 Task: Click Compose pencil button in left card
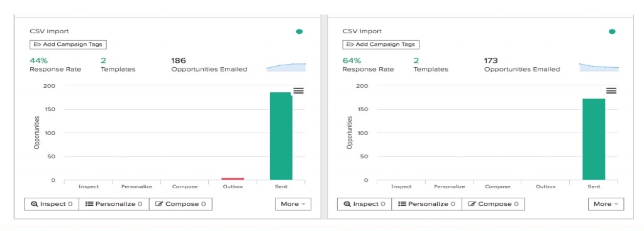180,204
